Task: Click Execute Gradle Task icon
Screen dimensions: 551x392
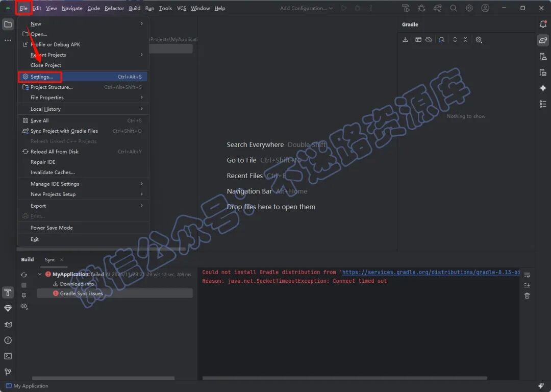Action: coord(418,40)
